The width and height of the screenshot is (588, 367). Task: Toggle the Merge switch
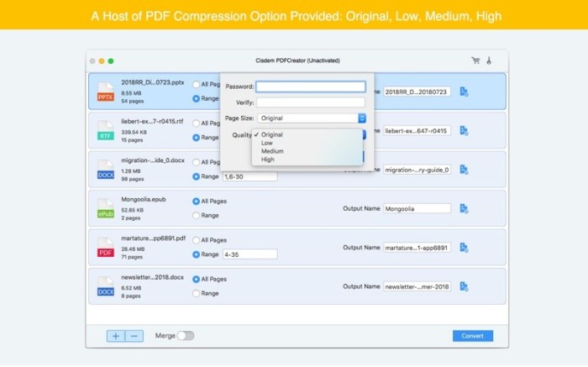pyautogui.click(x=186, y=336)
